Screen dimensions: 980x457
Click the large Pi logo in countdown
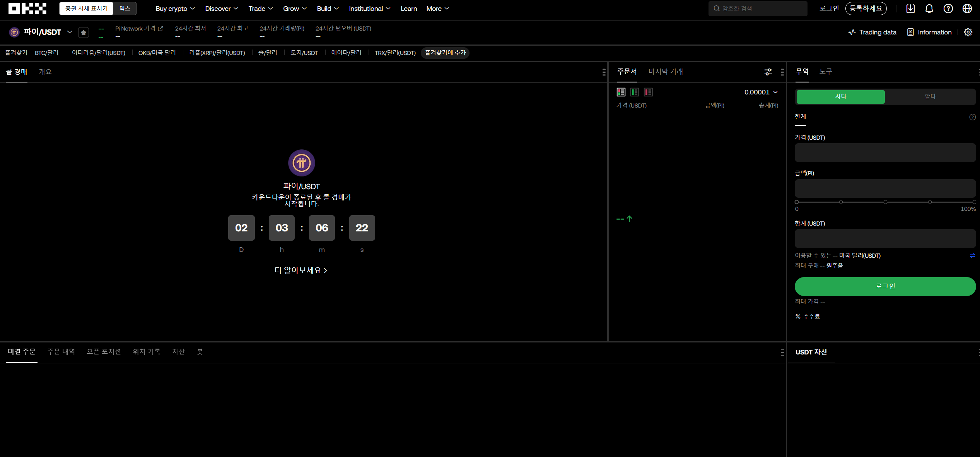[302, 163]
